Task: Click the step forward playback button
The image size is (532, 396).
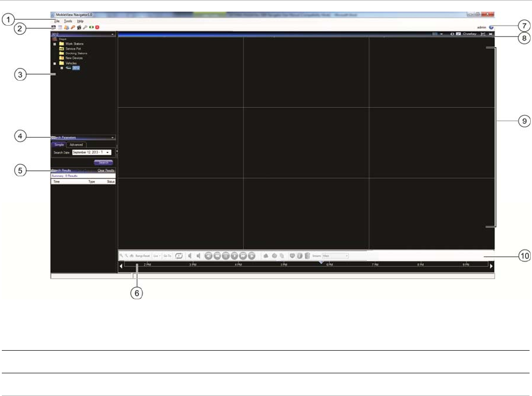Action: click(x=251, y=256)
